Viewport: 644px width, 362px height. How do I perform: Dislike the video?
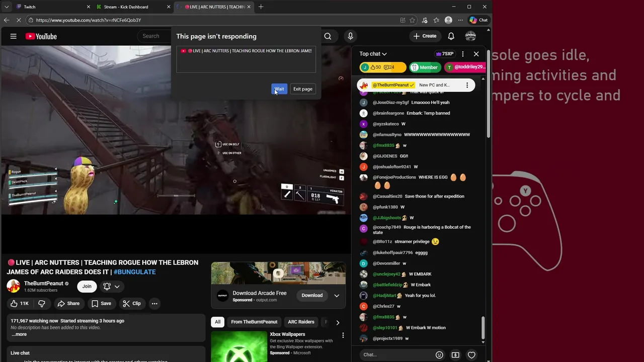click(x=42, y=304)
